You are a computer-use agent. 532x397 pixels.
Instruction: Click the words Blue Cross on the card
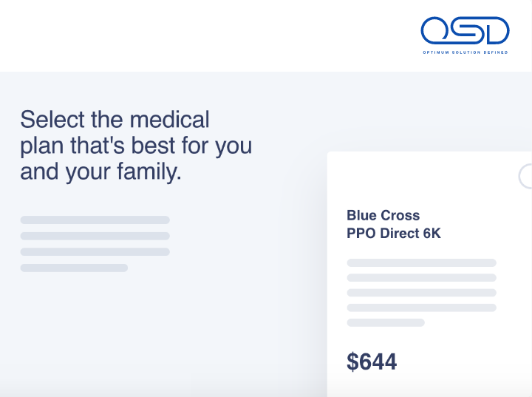pos(383,215)
